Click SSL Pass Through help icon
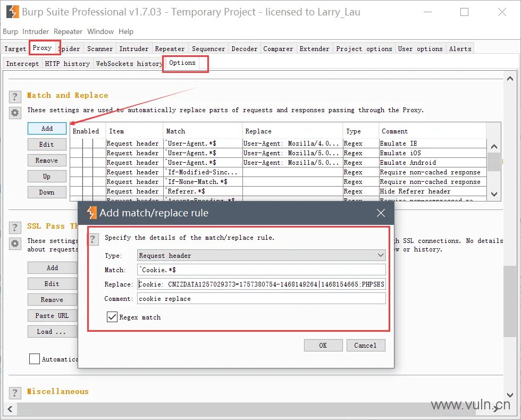The height and width of the screenshot is (420, 521). [x=15, y=228]
